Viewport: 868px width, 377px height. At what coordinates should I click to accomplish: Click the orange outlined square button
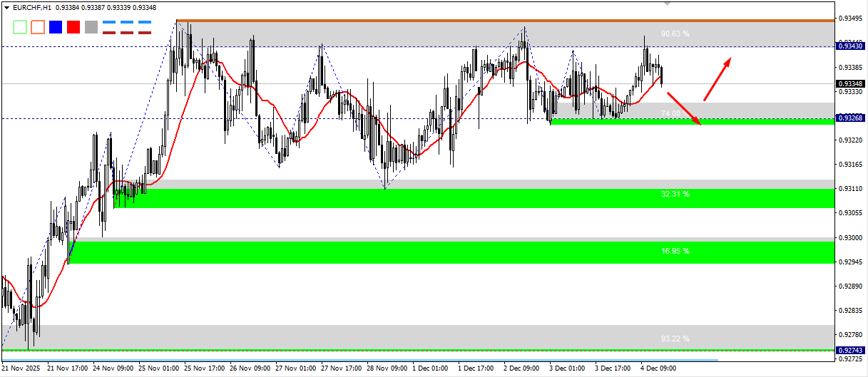[x=38, y=27]
